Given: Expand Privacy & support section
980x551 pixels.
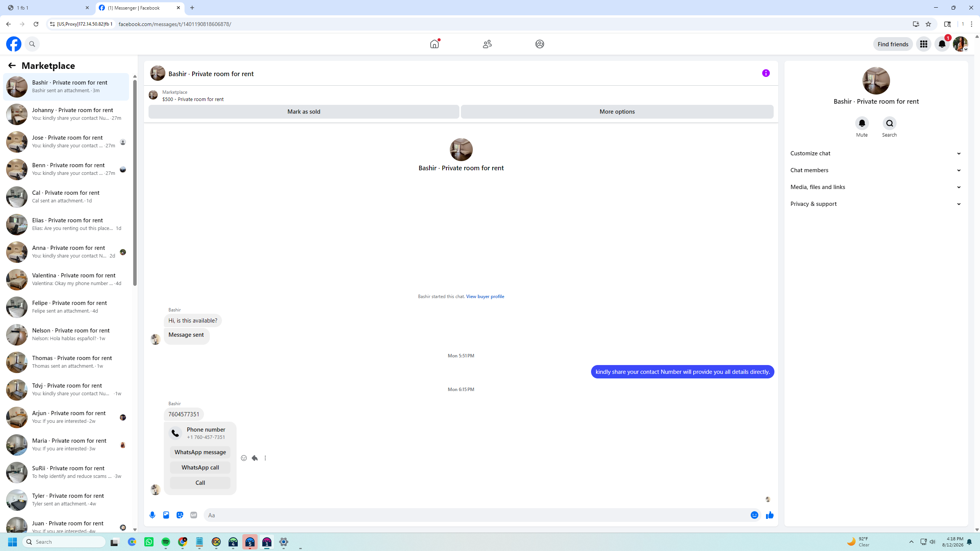Looking at the screenshot, I should pyautogui.click(x=876, y=204).
